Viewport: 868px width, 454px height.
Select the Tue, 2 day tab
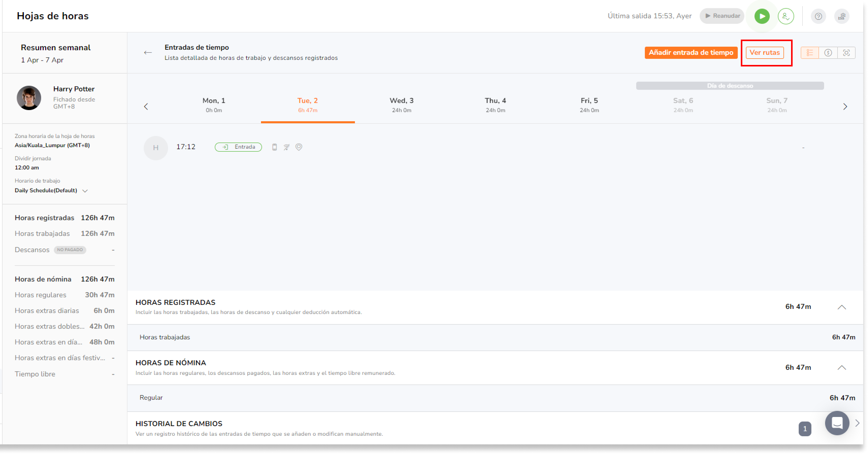click(307, 105)
